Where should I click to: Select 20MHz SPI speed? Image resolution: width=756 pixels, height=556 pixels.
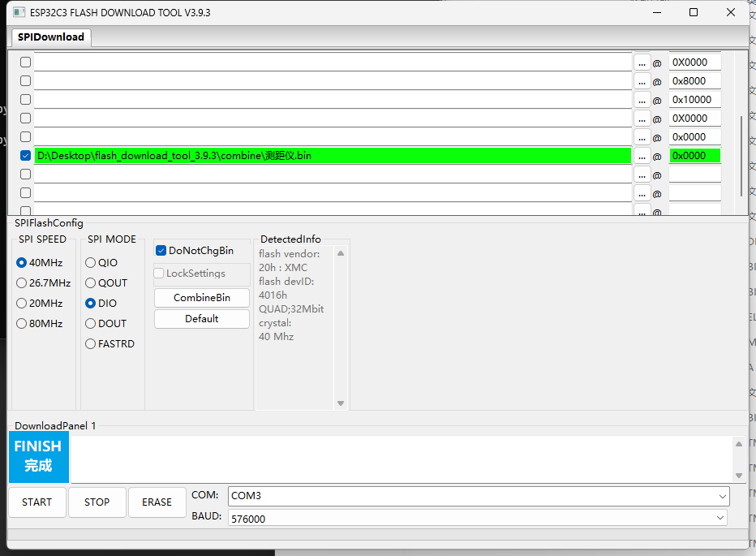click(x=40, y=303)
